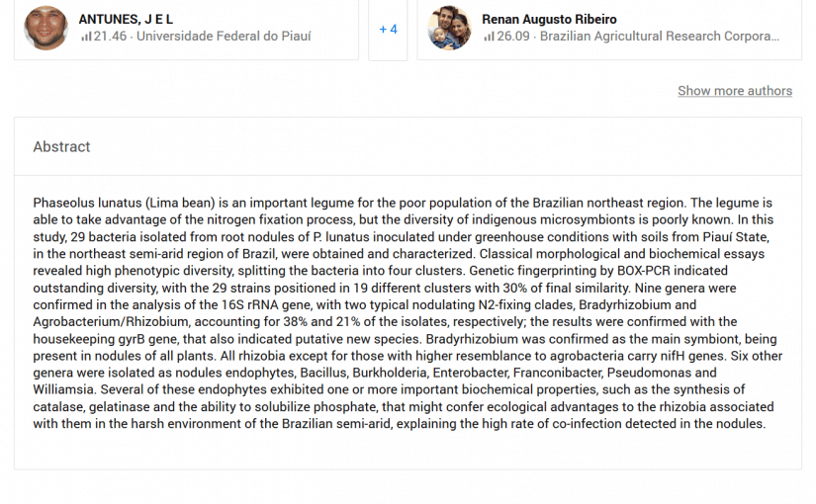
Task: Click the 21.46 score value
Action: tap(111, 37)
